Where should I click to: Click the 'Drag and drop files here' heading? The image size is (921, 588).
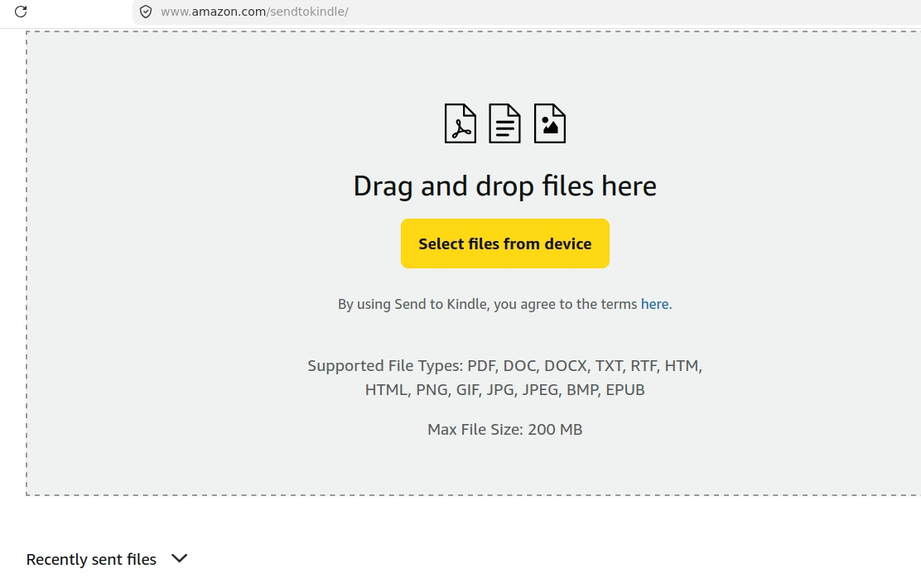coord(505,186)
